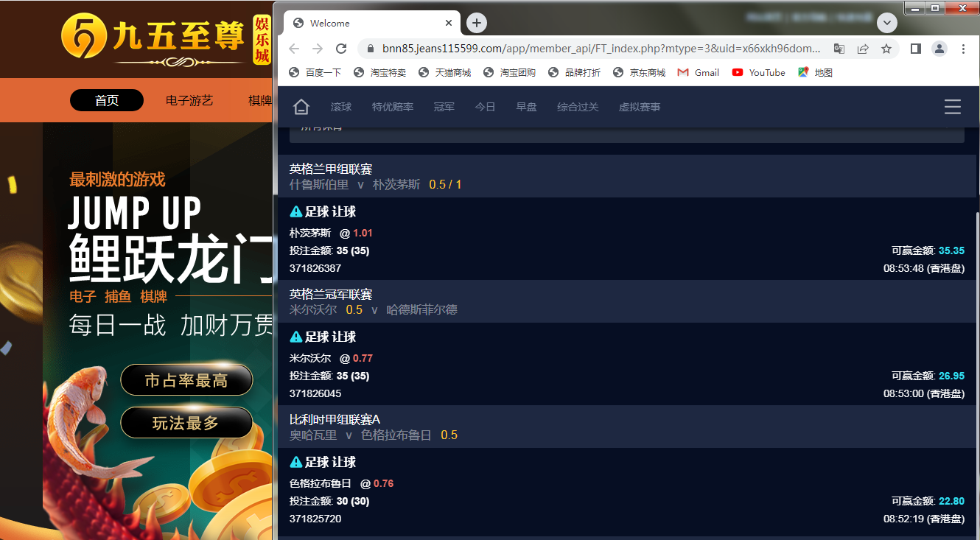Click 玩法最多 button on casino banner

point(186,423)
